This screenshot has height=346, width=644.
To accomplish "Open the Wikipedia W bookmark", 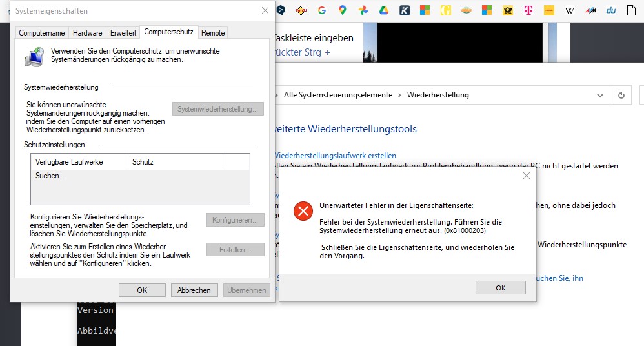I will 570,11.
